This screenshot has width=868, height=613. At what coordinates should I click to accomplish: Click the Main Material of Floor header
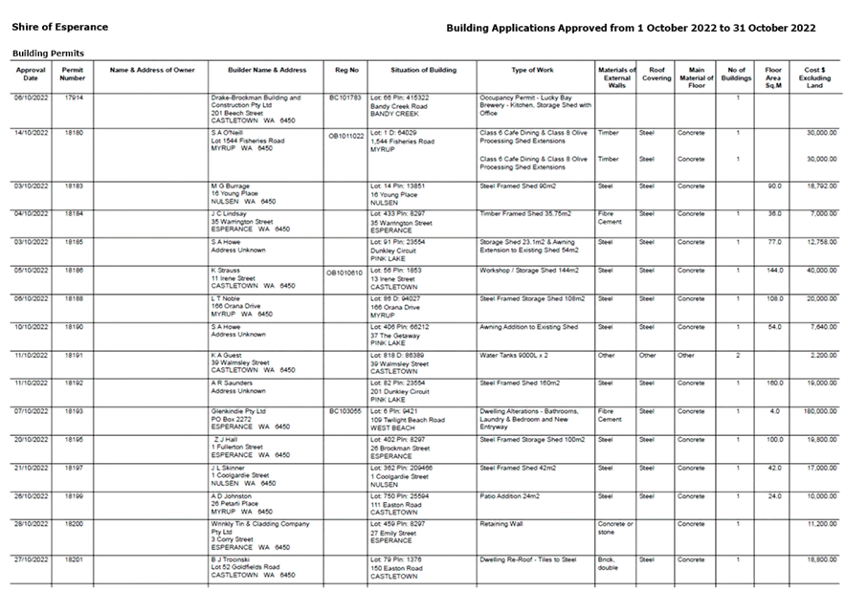click(x=696, y=77)
